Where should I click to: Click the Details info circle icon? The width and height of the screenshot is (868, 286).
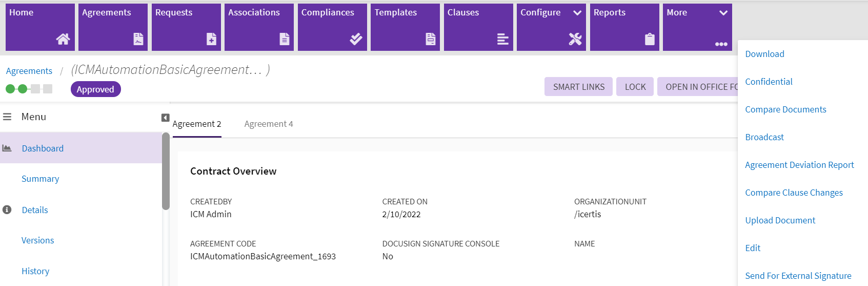[x=7, y=210]
